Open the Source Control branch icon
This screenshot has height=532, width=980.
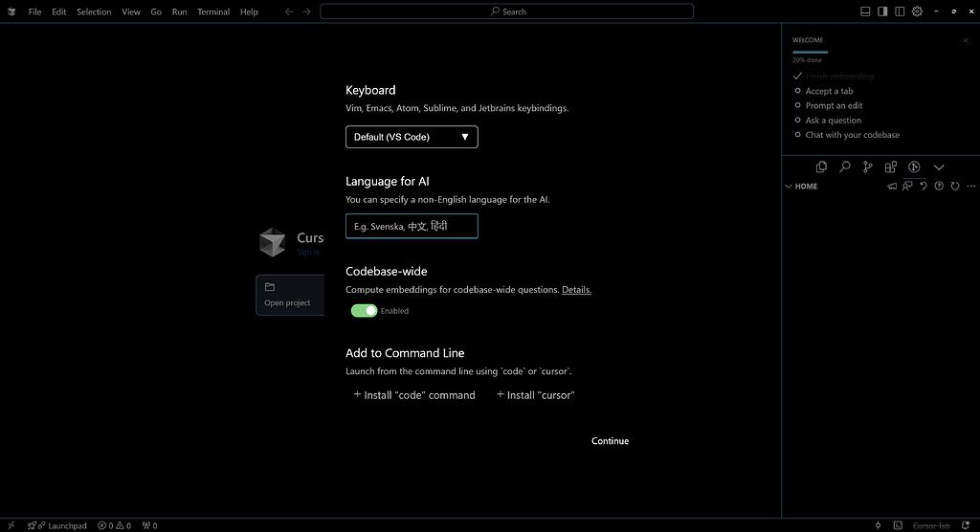867,166
